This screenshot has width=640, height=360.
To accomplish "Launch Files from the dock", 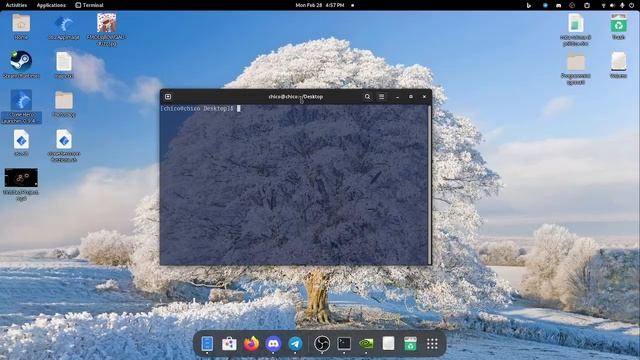I will pos(207,344).
